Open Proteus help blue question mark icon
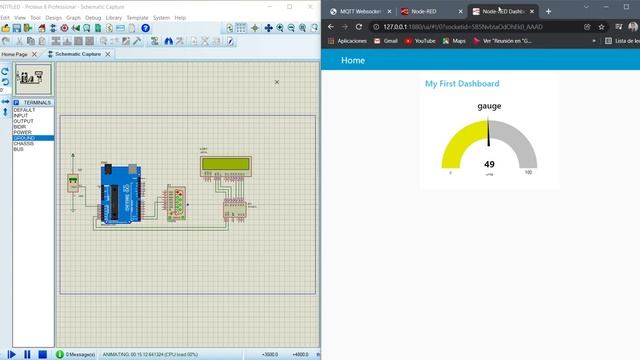640x360 pixels. pos(145,28)
